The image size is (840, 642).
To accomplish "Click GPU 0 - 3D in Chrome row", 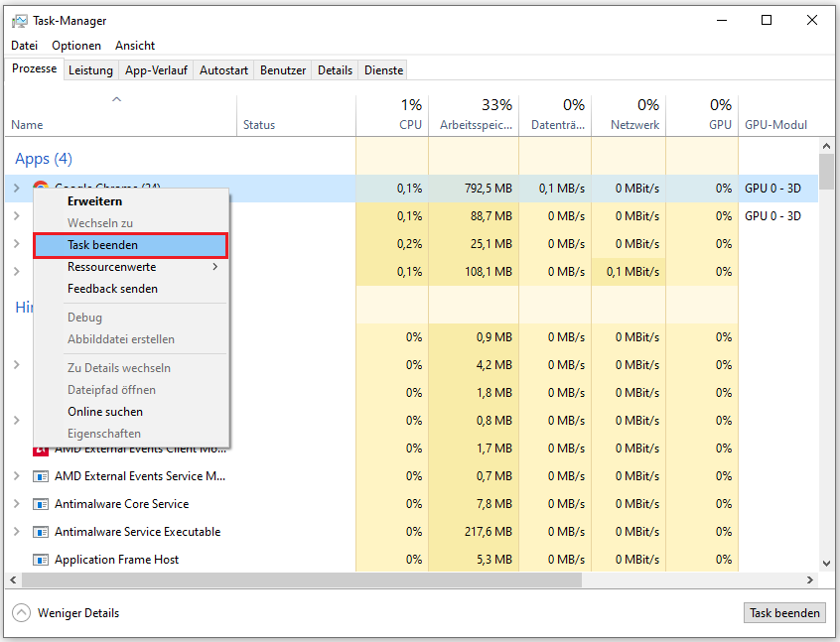I will [x=772, y=189].
